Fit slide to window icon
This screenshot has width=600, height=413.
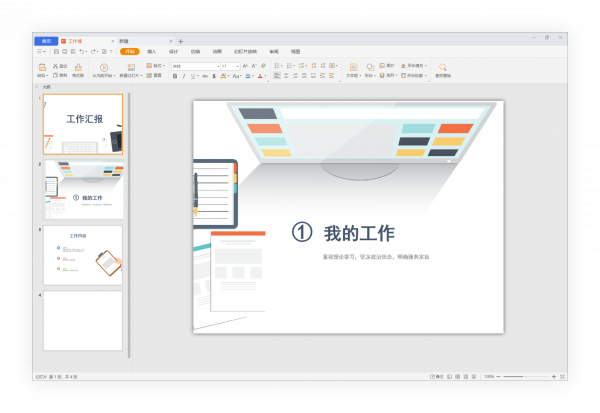tap(562, 377)
